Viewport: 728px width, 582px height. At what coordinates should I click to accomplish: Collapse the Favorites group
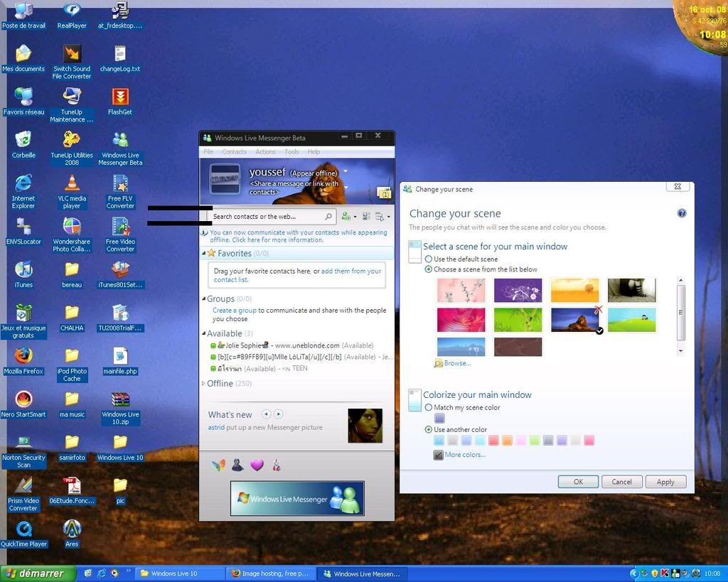tap(204, 254)
